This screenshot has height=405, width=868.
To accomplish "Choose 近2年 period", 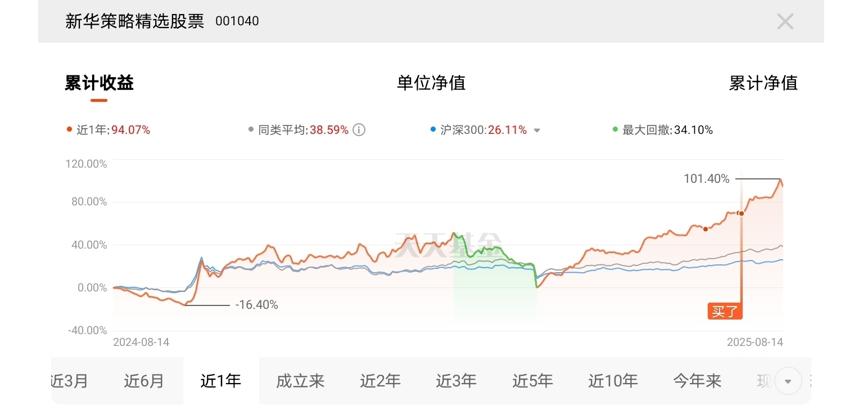I will tap(380, 381).
